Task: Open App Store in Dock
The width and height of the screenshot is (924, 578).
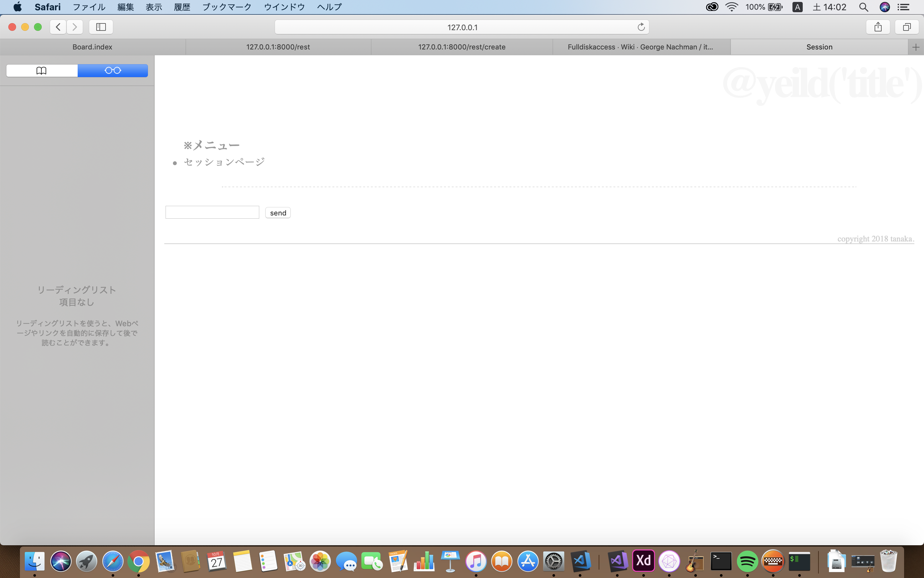Action: [528, 561]
